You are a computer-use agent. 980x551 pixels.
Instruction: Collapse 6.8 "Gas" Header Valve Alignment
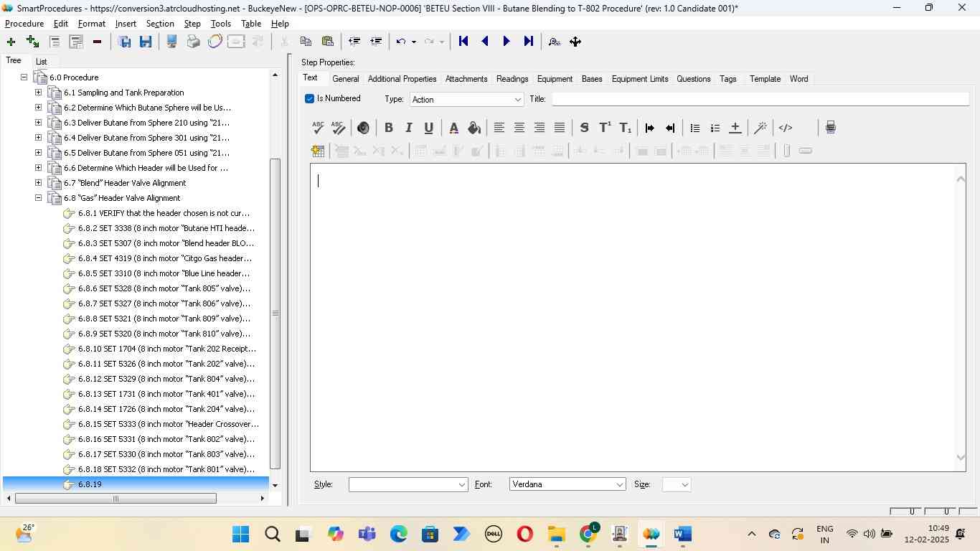pyautogui.click(x=38, y=197)
